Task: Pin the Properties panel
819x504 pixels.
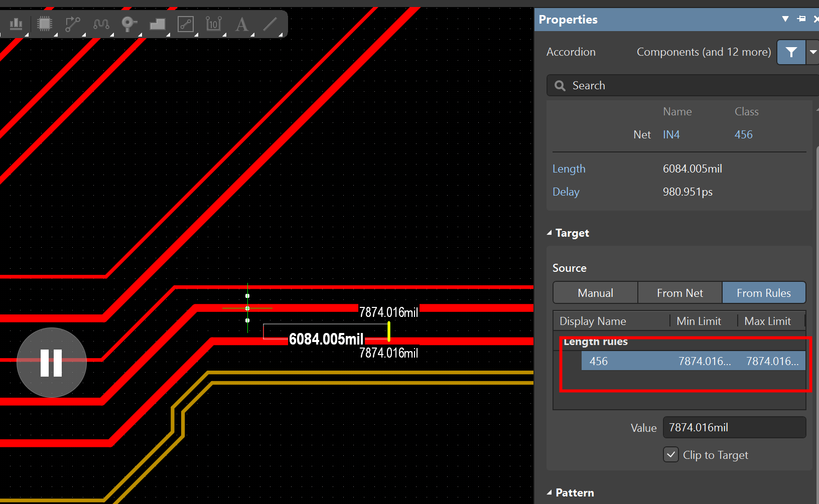Action: coord(801,19)
